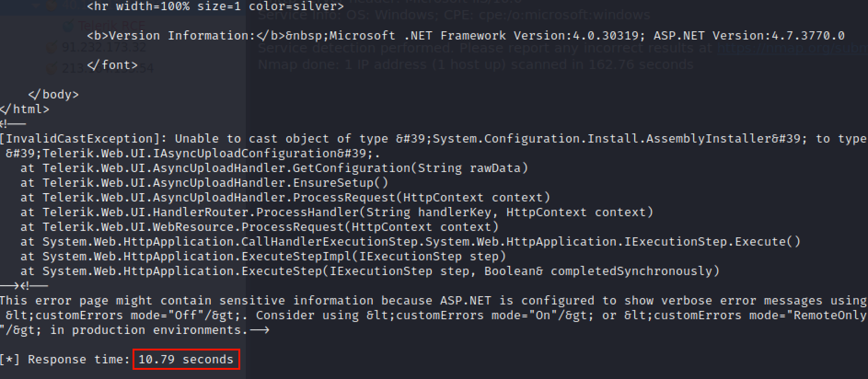Click the closing body tag
868x379 pixels.
(x=53, y=94)
